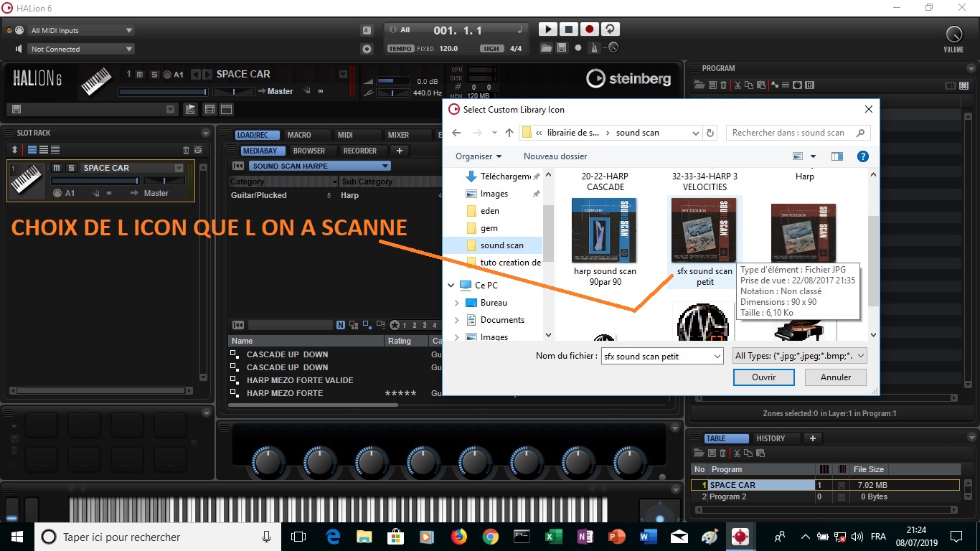The height and width of the screenshot is (551, 980).
Task: Switch to the MIXER tab
Action: coord(400,134)
